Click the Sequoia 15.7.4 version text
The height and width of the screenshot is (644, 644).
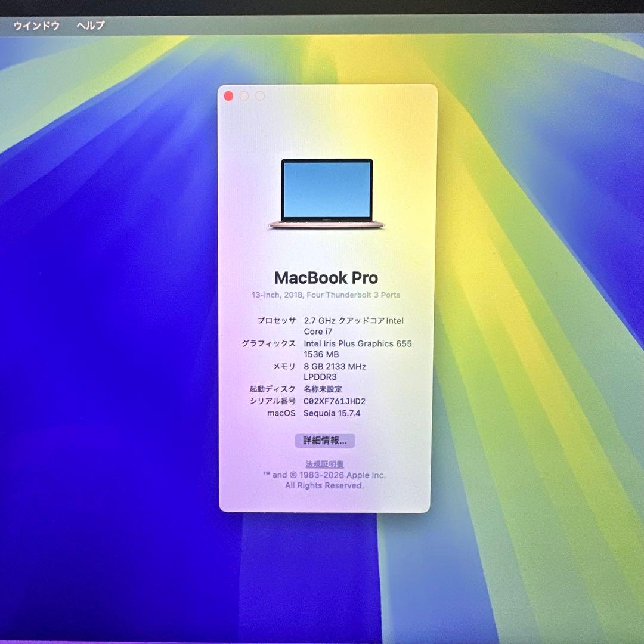point(332,413)
